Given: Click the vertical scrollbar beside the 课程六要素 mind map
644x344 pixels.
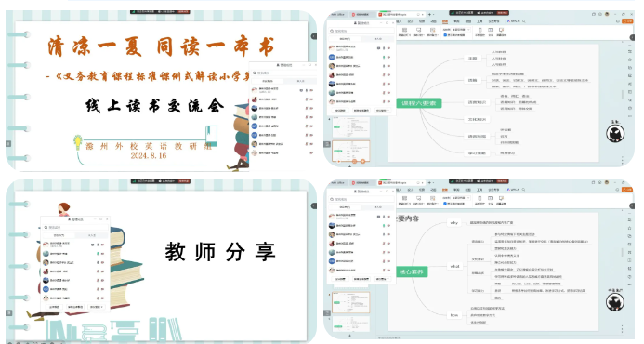Looking at the screenshot, I should click(623, 94).
